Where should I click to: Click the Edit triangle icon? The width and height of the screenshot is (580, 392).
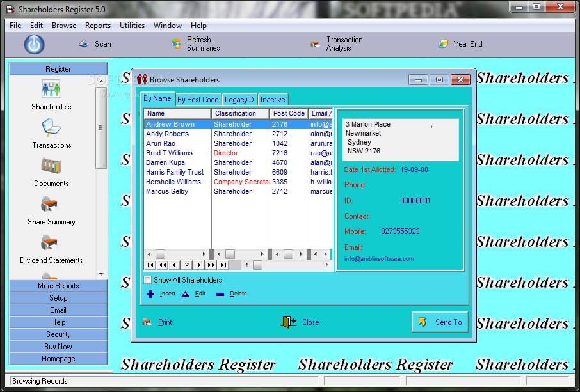pyautogui.click(x=185, y=294)
